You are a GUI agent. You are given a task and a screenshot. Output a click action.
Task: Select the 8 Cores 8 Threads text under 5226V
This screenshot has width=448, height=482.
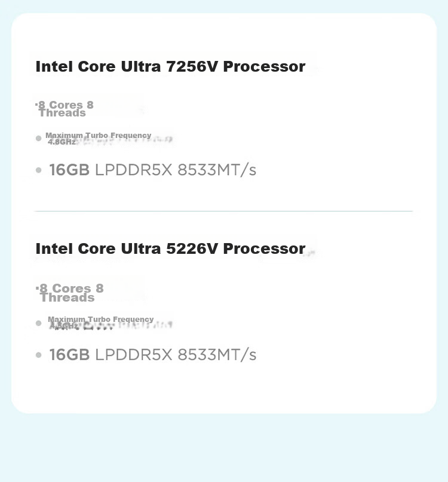70,293
